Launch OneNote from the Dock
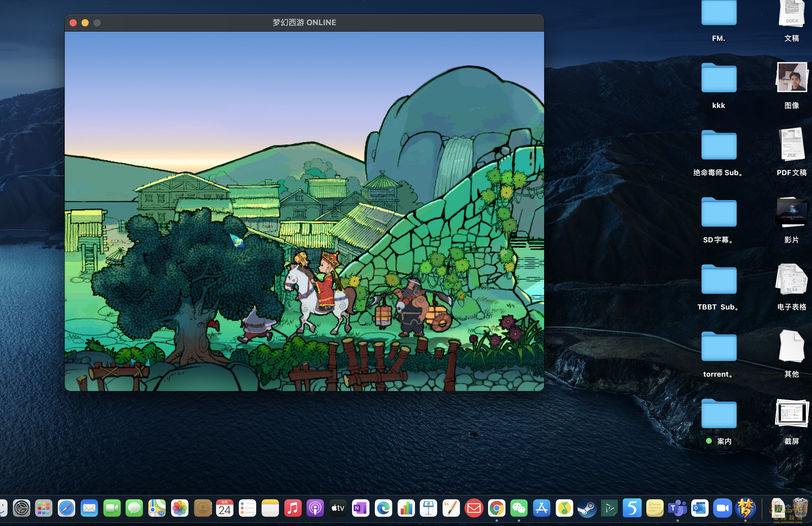 point(361,508)
